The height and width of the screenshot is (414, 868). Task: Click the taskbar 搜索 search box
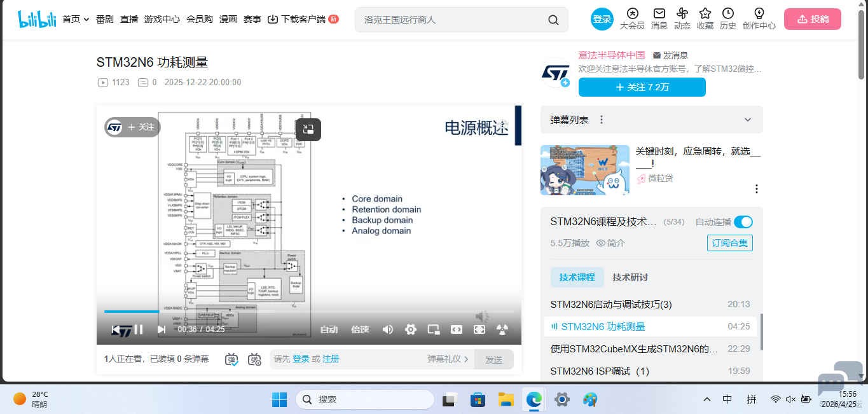364,399
